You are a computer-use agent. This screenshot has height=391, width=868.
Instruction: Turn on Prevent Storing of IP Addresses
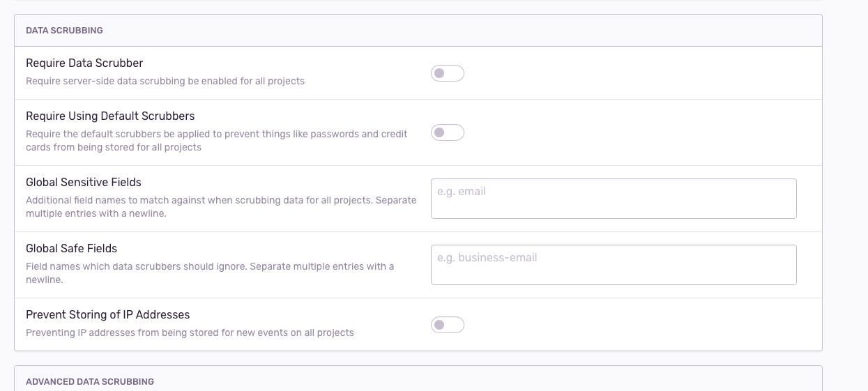[448, 325]
